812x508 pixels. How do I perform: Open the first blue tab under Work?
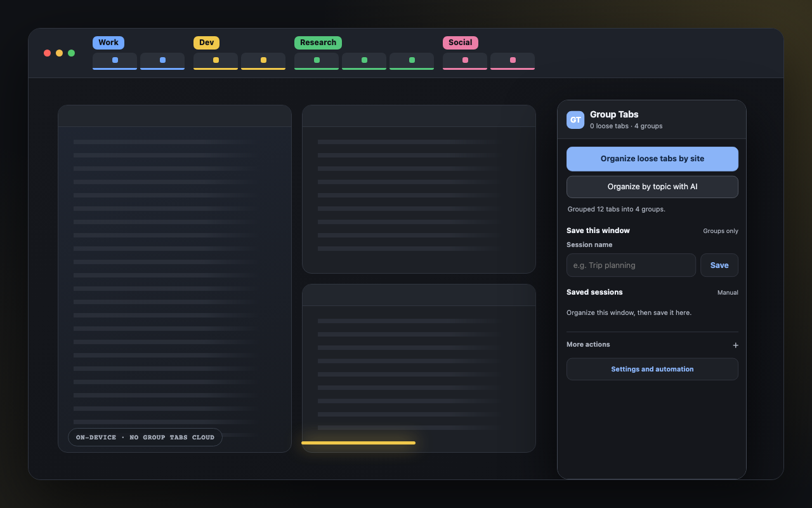point(115,61)
